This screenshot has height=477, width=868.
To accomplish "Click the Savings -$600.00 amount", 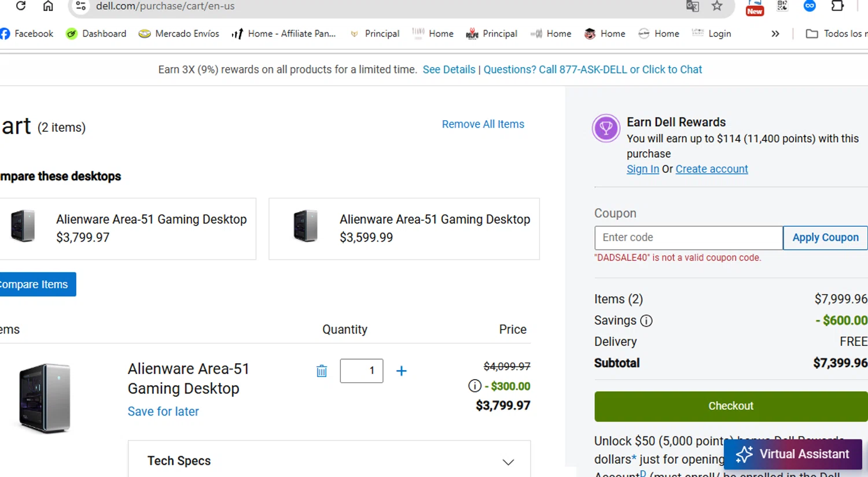I will click(841, 320).
